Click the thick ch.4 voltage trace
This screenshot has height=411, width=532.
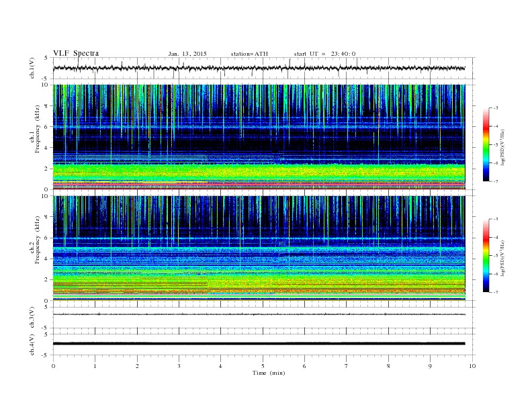(x=259, y=344)
